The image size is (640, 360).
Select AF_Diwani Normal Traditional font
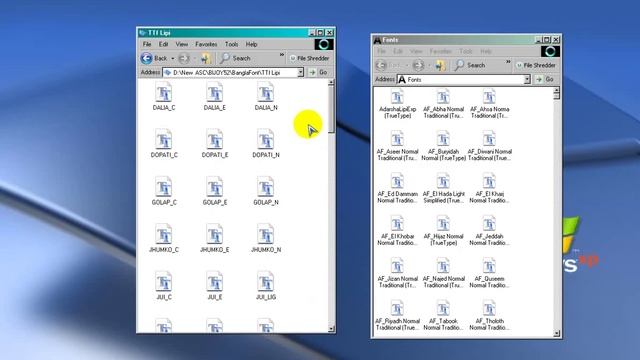click(x=489, y=147)
